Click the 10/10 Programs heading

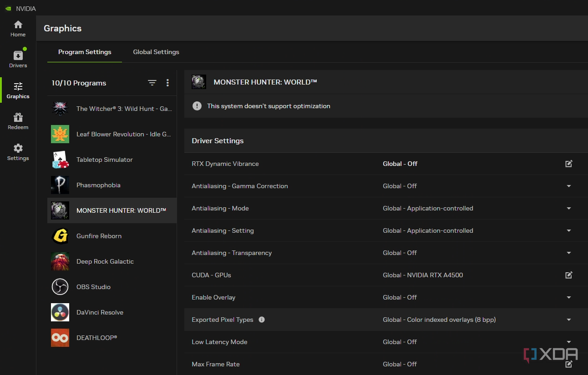point(79,83)
